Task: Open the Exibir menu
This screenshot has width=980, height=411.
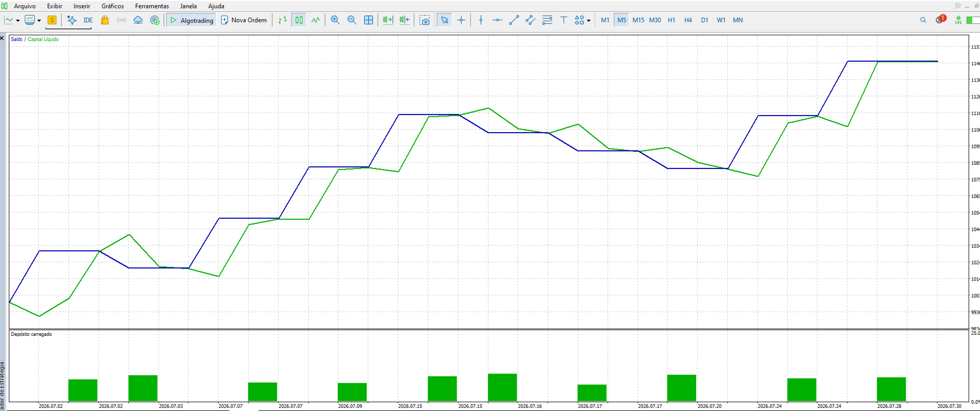Action: pos(54,6)
